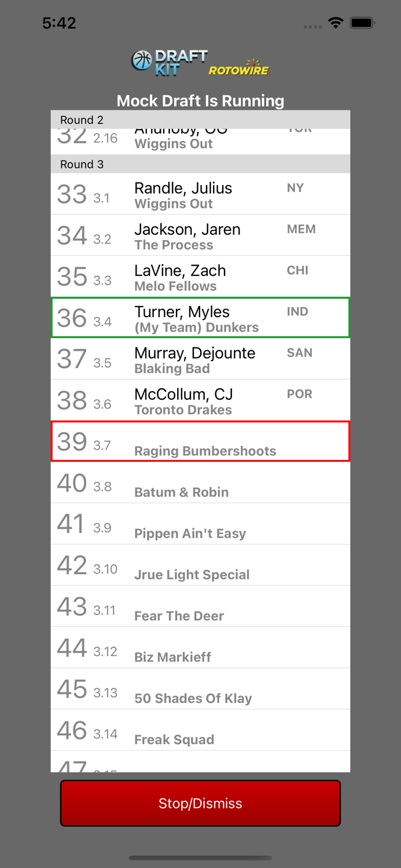Click the 5:42 clock in the status bar
This screenshot has width=401, height=868.
[x=60, y=22]
